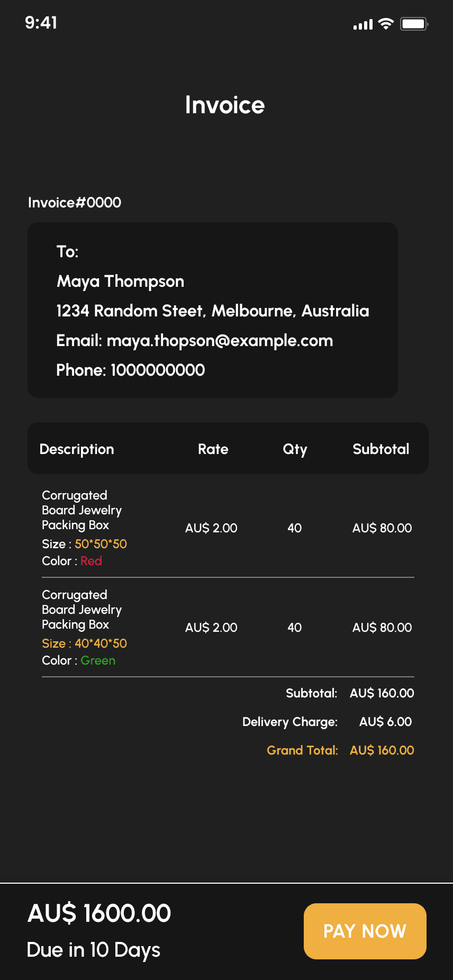Click the Grand Total amount AU$ 160.00

pyautogui.click(x=382, y=750)
